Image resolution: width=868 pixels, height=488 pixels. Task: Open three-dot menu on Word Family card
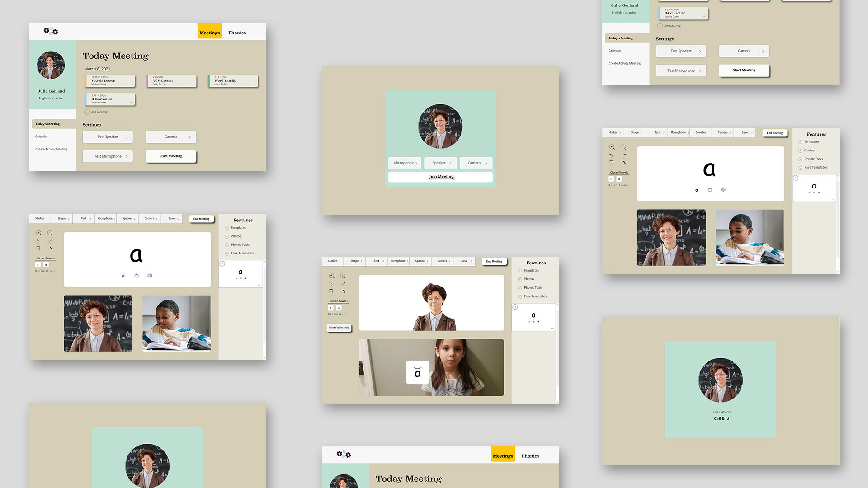click(254, 84)
